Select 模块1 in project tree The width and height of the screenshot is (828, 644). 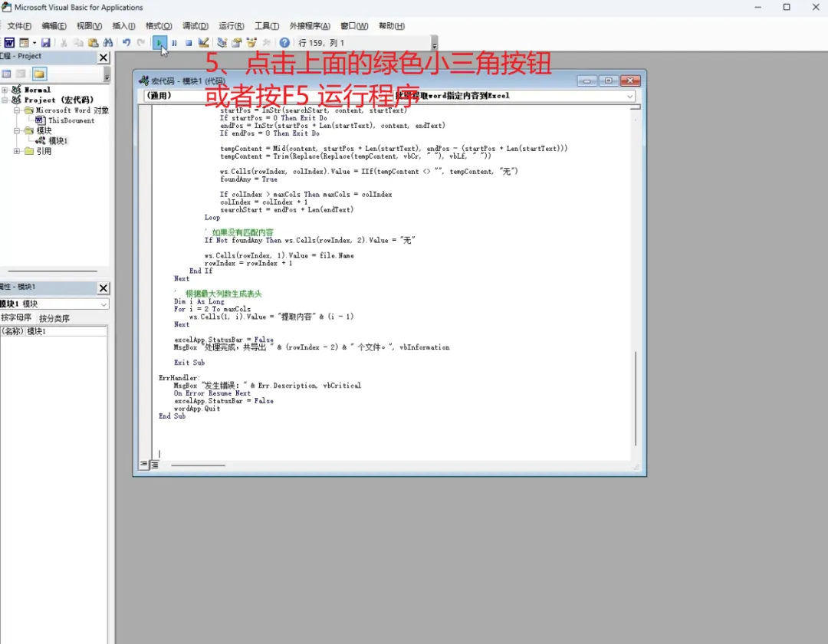(x=58, y=141)
